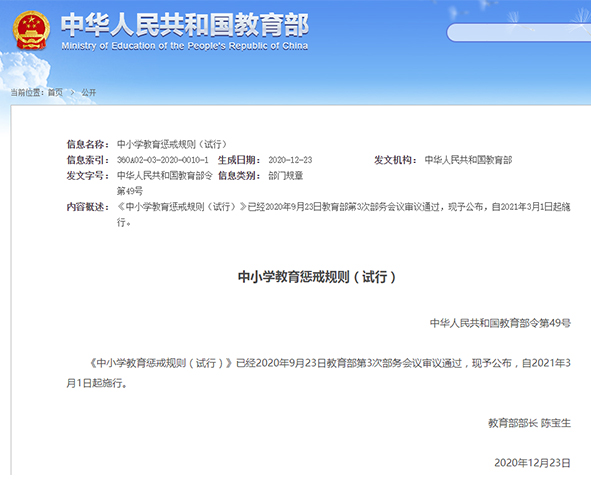The height and width of the screenshot is (502, 591).
Task: Click the body paragraph starting 《中小学教育惩戒规则
Action: (x=318, y=373)
